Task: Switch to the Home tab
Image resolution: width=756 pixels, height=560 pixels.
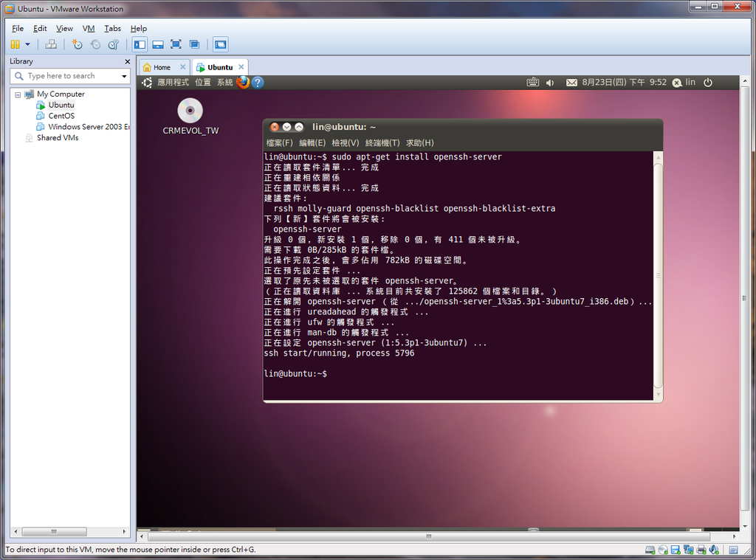Action: click(x=162, y=67)
